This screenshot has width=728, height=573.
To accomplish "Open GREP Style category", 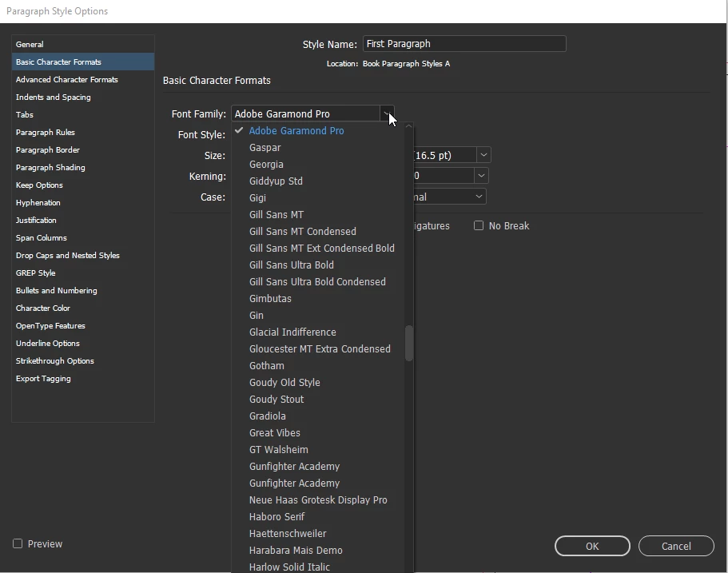I will (x=82, y=273).
